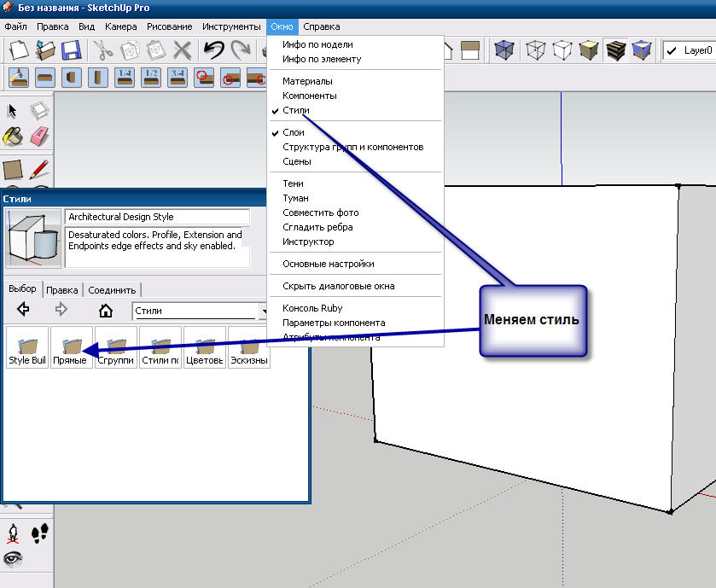This screenshot has width=716, height=588.
Task: Open the Камера menu
Action: [x=120, y=26]
